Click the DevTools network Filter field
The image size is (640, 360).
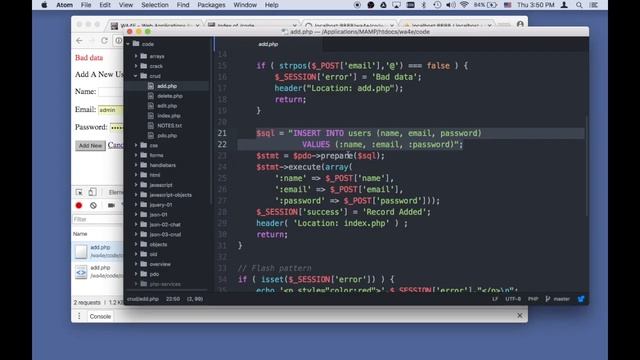98,219
